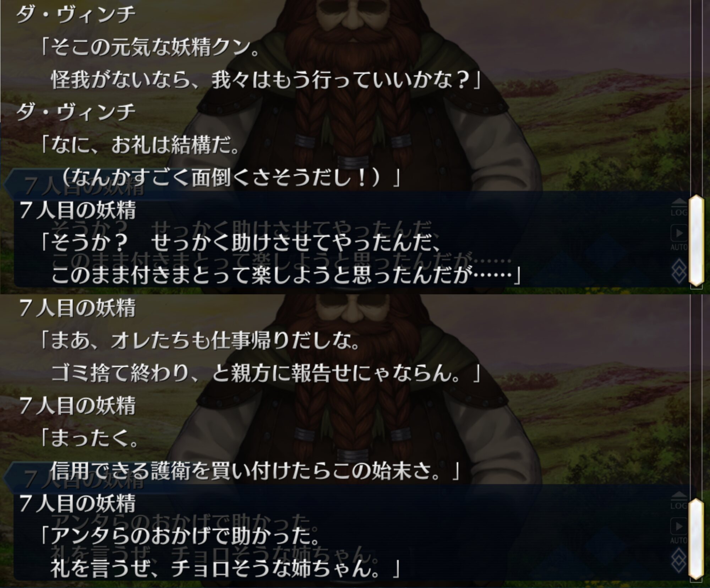Select the log line 怪我がないなら、我々はもう行っていいかな？
Image resolution: width=710 pixels, height=588 pixels.
(266, 80)
